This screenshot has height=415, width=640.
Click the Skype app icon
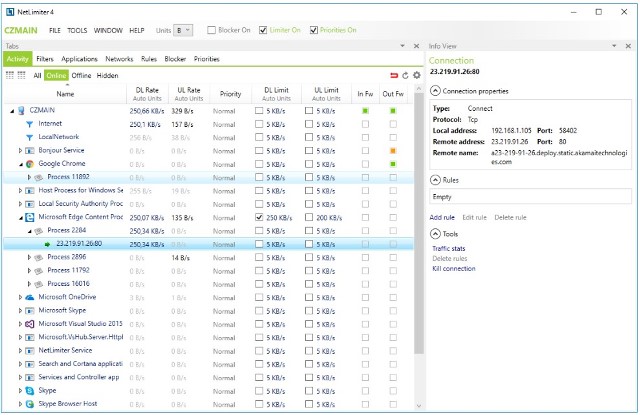tap(30, 391)
